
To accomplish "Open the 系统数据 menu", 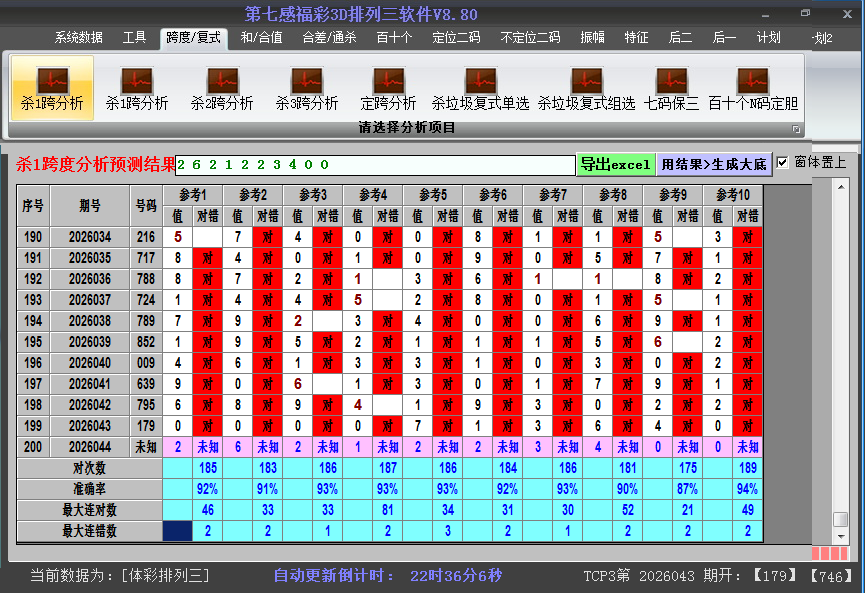I will click(78, 39).
